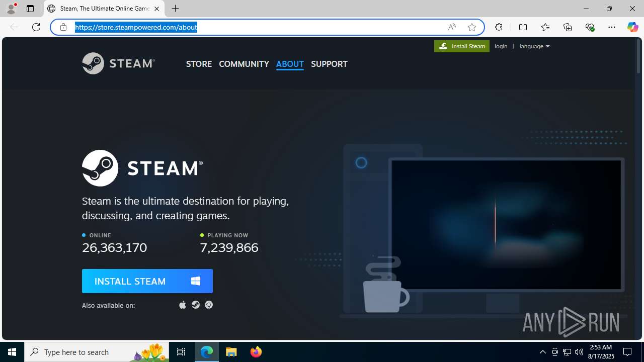644x362 pixels.
Task: Close the Steam browser tab
Action: [156, 9]
